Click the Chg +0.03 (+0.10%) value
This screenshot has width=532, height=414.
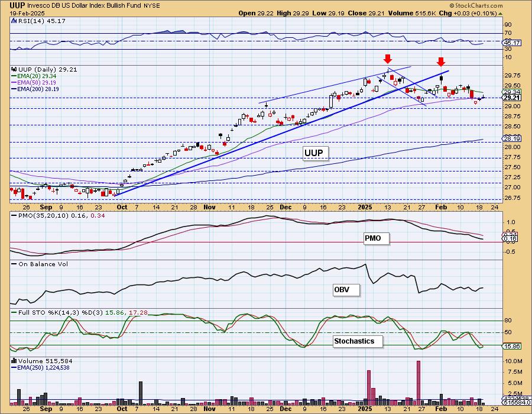tap(468, 13)
